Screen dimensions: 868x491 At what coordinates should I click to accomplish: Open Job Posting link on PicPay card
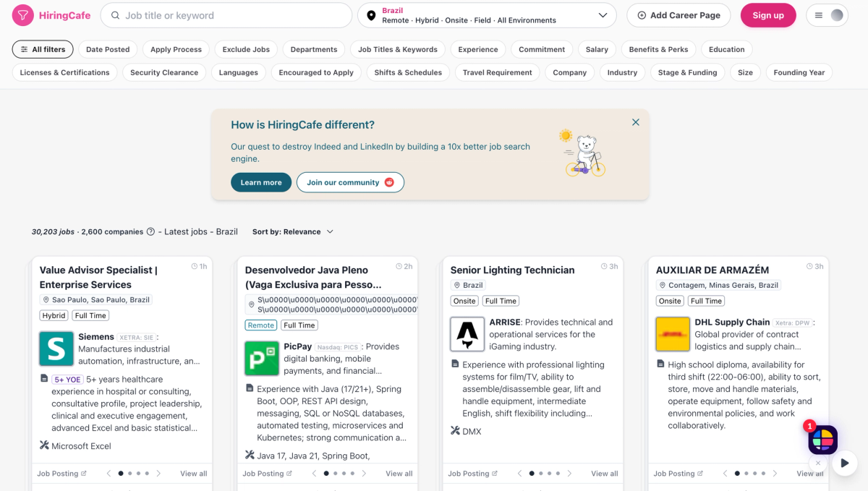pyautogui.click(x=266, y=474)
